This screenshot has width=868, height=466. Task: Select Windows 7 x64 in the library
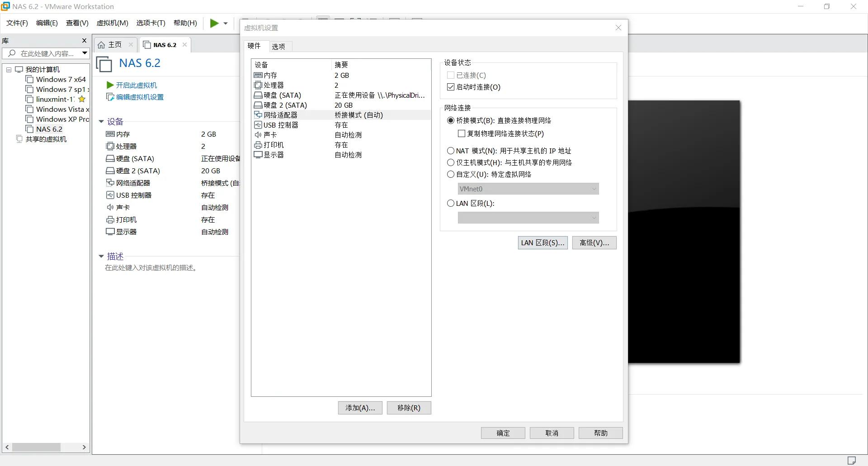(61, 79)
